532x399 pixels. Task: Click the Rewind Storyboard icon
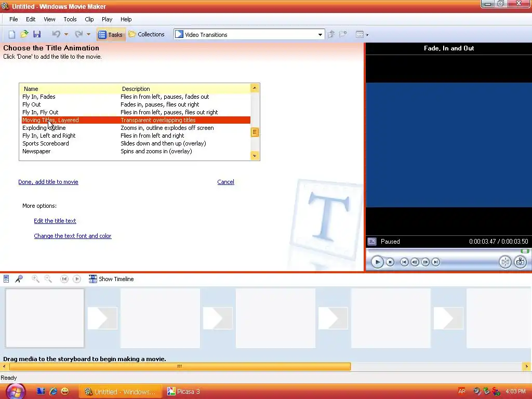pos(64,279)
